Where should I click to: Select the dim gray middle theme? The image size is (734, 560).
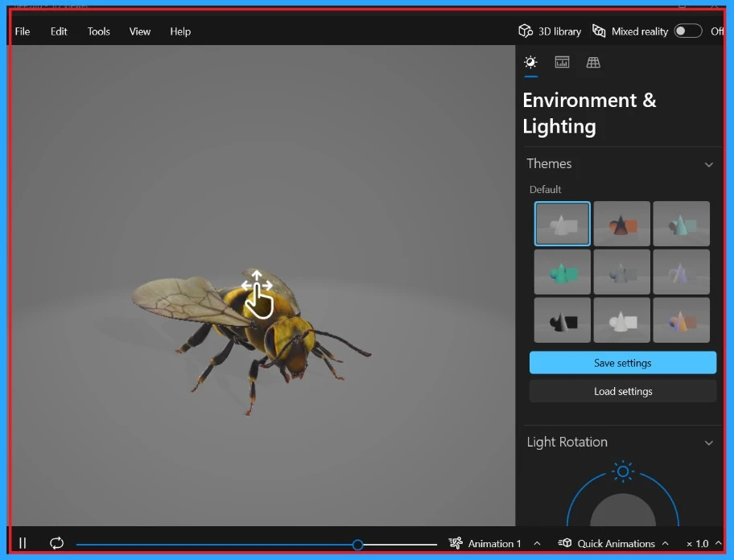pyautogui.click(x=621, y=272)
